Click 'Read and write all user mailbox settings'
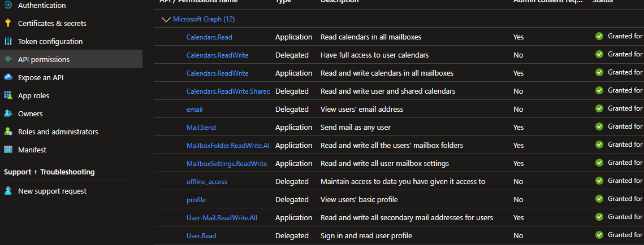Viewport: 644px width, 245px height. (384, 163)
